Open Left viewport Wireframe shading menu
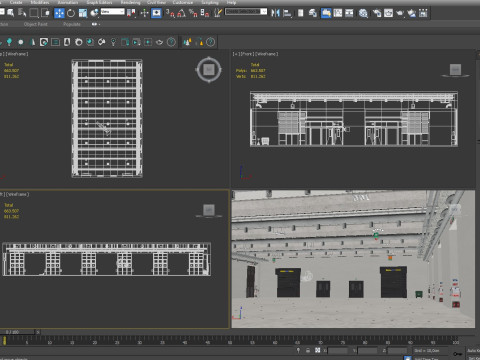The width and height of the screenshot is (480, 360). (18, 194)
